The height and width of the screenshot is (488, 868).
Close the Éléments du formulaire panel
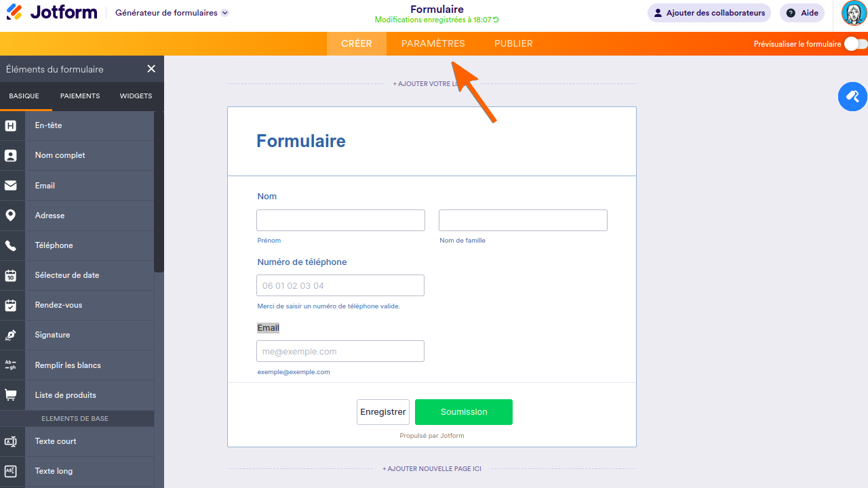click(x=151, y=68)
